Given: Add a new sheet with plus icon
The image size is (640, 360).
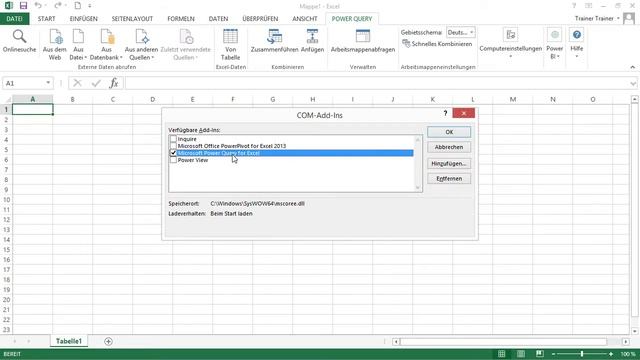Looking at the screenshot, I should (108, 341).
